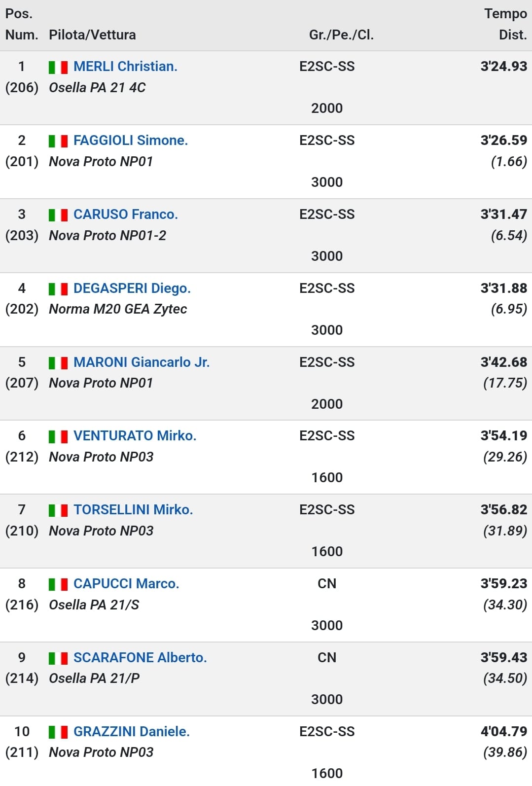Click the flag next to VENTURATO Mirko
This screenshot has width=532, height=786.
(x=58, y=436)
